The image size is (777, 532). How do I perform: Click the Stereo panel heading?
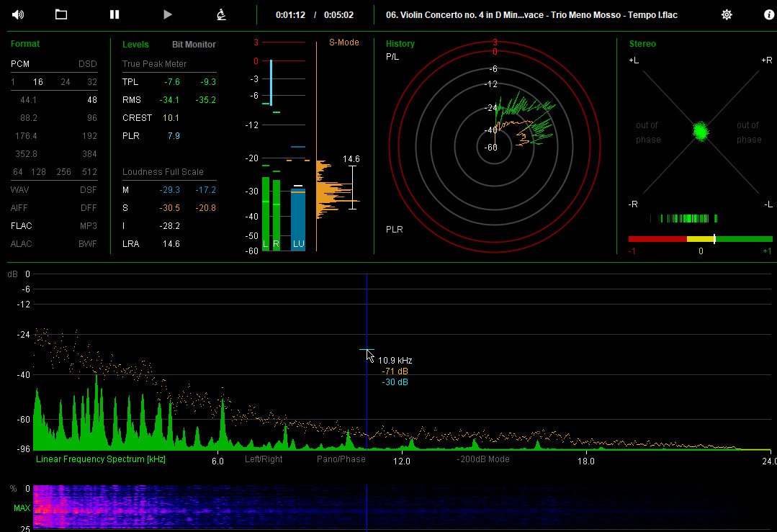642,44
